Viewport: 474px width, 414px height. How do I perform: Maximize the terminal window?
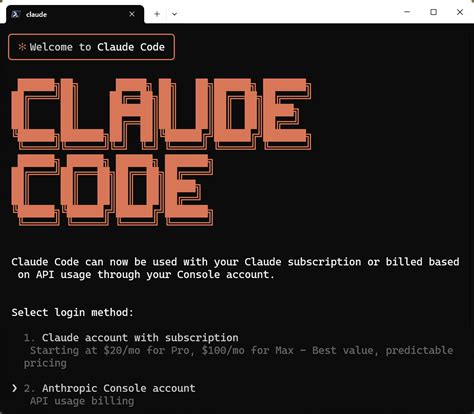point(433,12)
